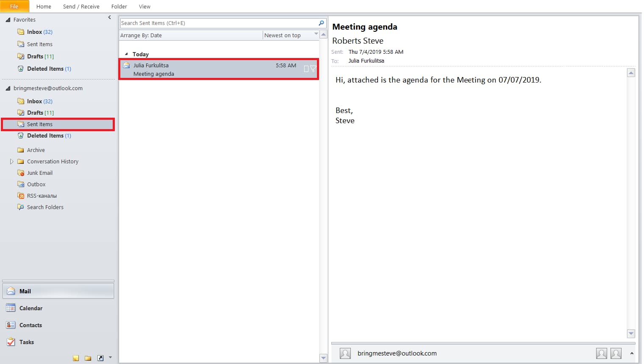Flag the Meeting agenda message for follow-up
The image size is (644, 364).
click(313, 69)
